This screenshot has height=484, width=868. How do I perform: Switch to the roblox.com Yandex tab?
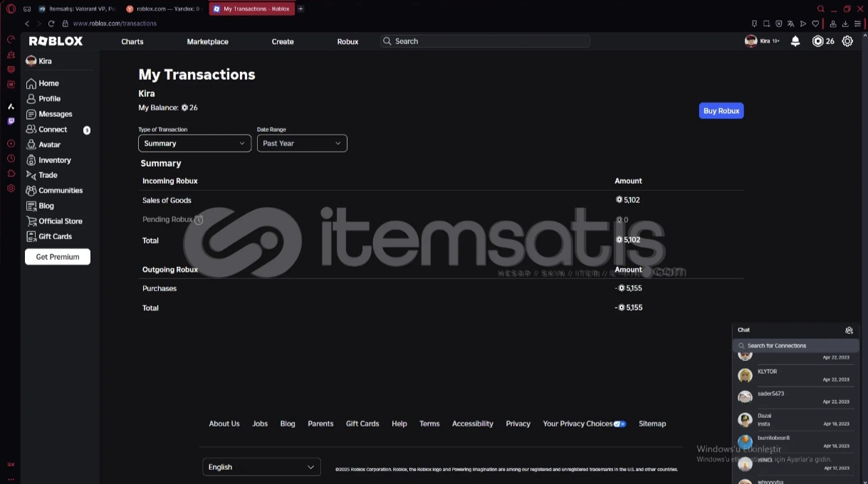click(164, 9)
